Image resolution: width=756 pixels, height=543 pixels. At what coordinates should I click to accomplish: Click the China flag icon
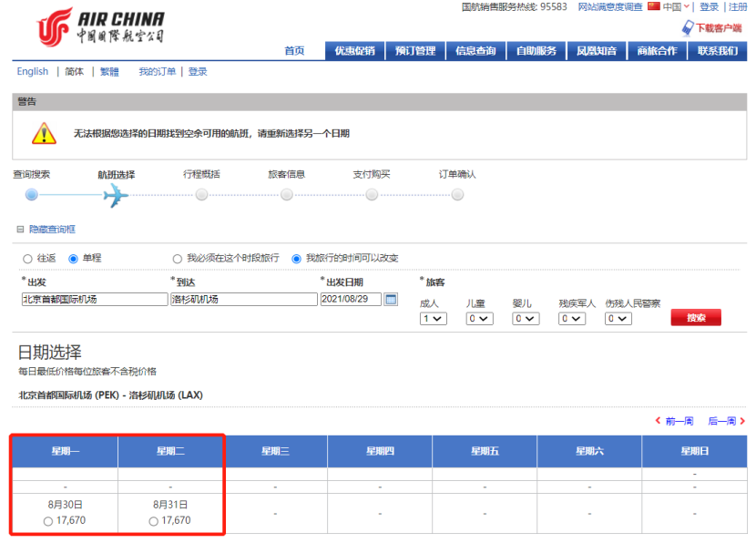(x=653, y=6)
